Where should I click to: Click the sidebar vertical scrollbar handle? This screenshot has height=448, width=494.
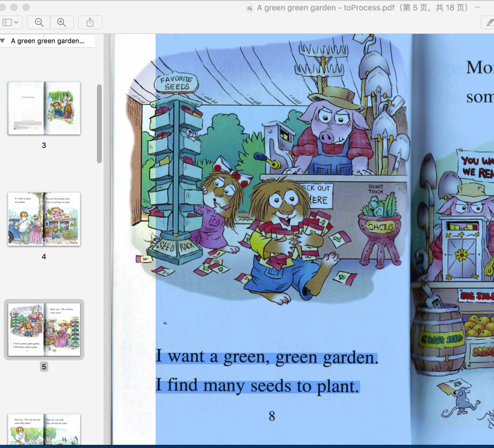(x=99, y=123)
